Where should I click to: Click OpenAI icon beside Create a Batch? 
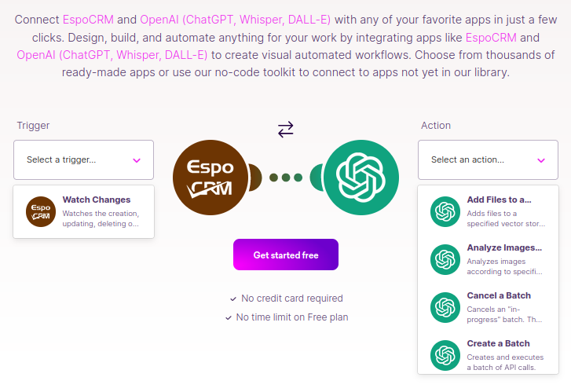[x=445, y=356]
